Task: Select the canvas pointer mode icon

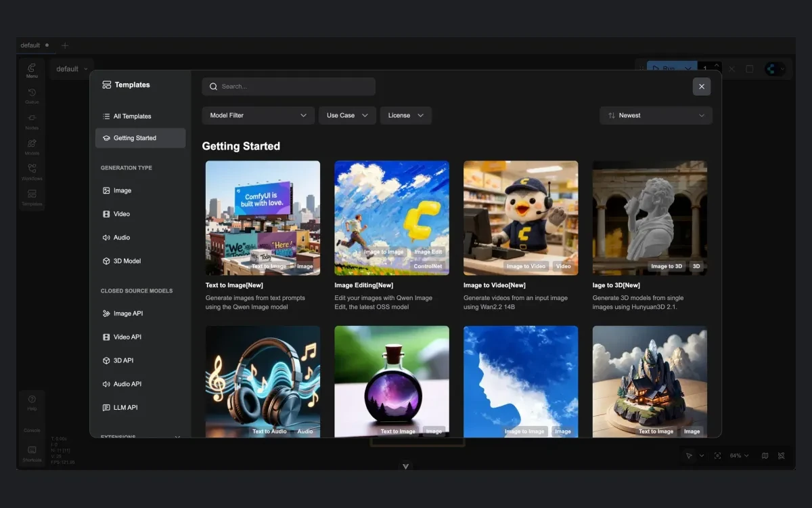Action: pos(689,456)
